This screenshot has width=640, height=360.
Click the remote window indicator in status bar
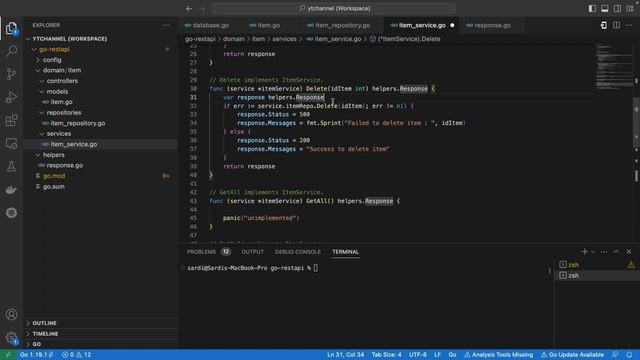tap(7, 355)
